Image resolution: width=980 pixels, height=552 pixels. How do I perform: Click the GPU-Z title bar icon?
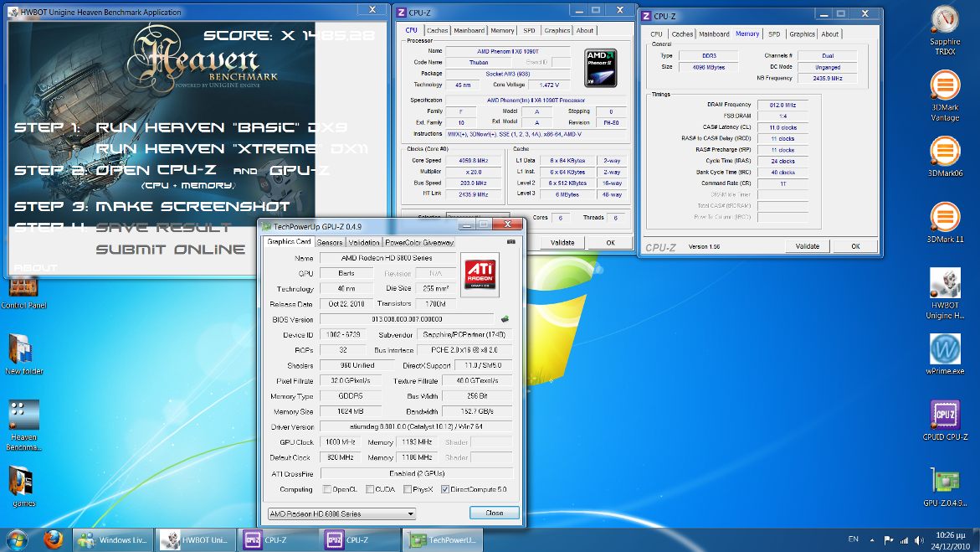267,226
